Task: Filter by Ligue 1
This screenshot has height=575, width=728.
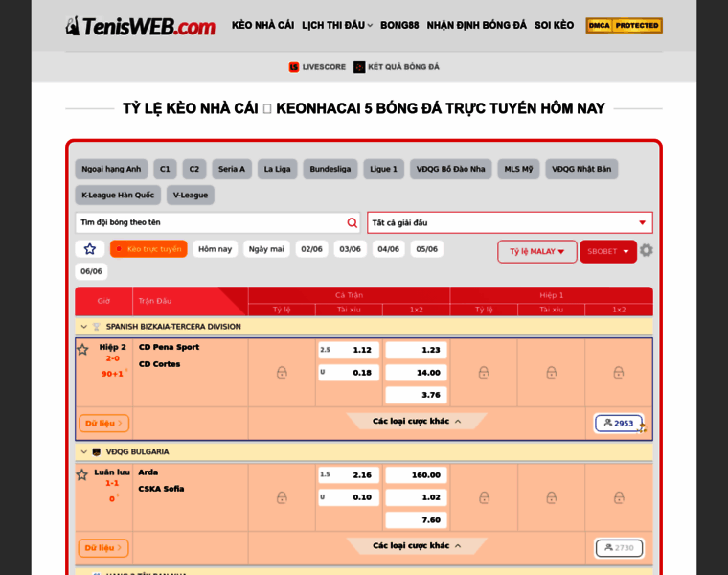Action: coord(383,169)
